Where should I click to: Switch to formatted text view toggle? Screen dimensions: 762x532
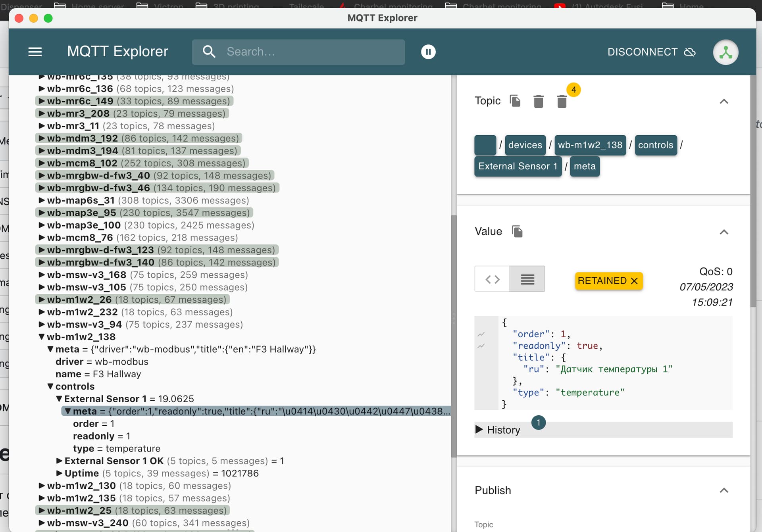point(527,279)
